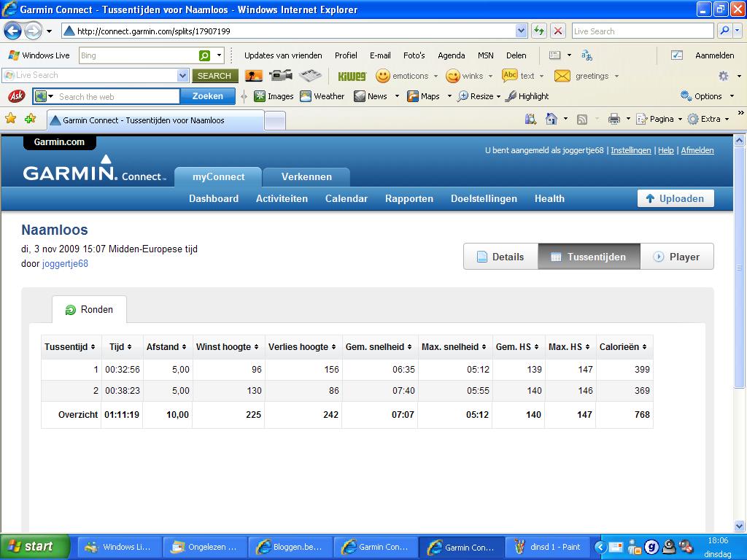The image size is (747, 560).
Task: Sort by the Calorieën column header
Action: 623,346
